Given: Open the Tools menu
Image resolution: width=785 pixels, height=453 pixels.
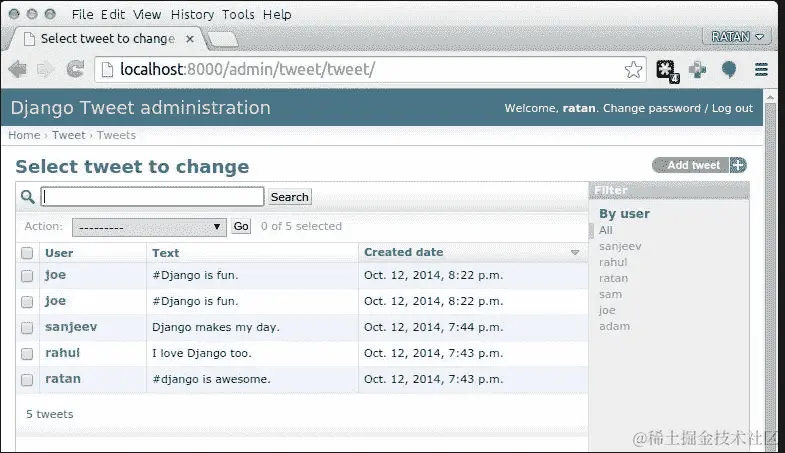Looking at the screenshot, I should point(238,15).
